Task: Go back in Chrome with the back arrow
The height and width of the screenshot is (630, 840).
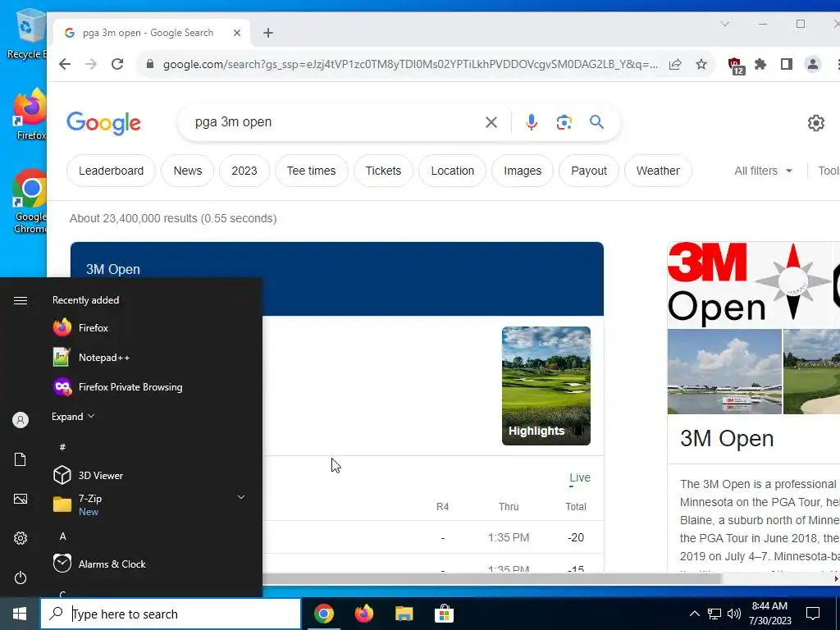Action: tap(65, 64)
